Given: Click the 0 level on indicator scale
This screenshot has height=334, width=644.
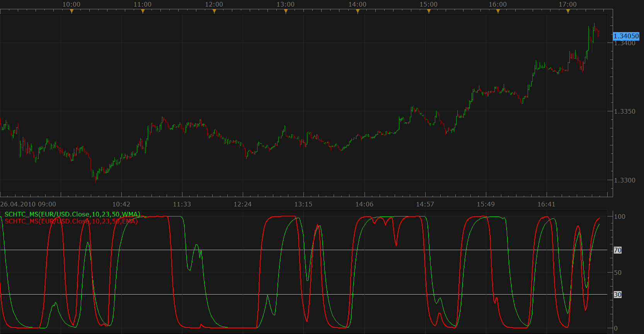Looking at the screenshot, I should pos(616,329).
